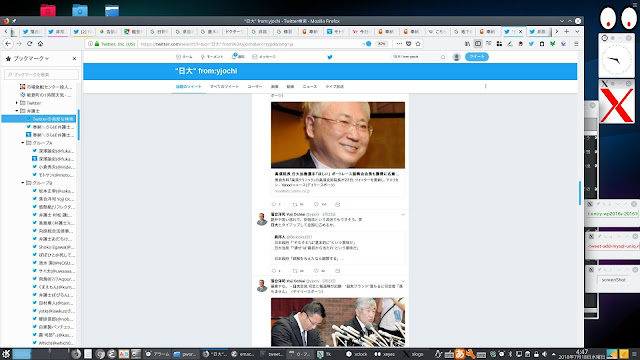640x360 pixels.
Task: Collapse the グループA folder
Action: coord(23,143)
